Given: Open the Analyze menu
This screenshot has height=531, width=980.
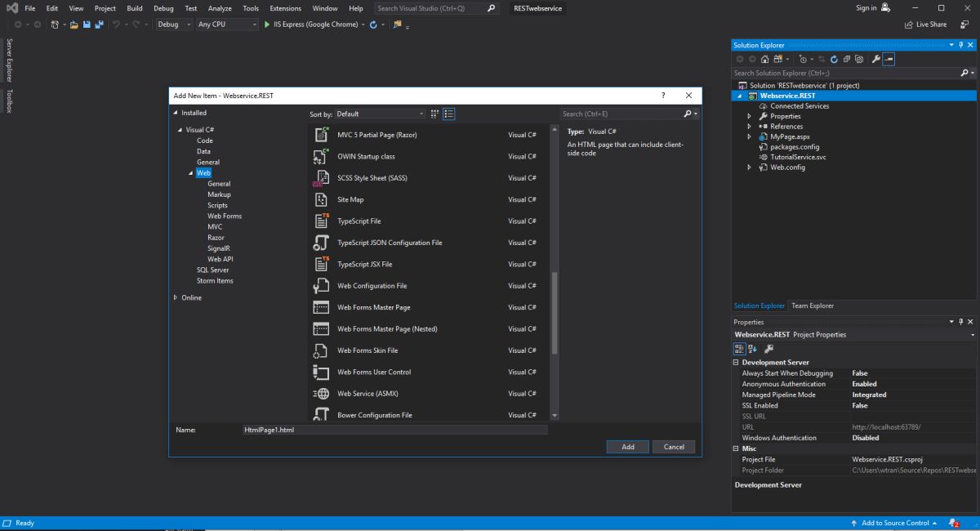Looking at the screenshot, I should (220, 8).
